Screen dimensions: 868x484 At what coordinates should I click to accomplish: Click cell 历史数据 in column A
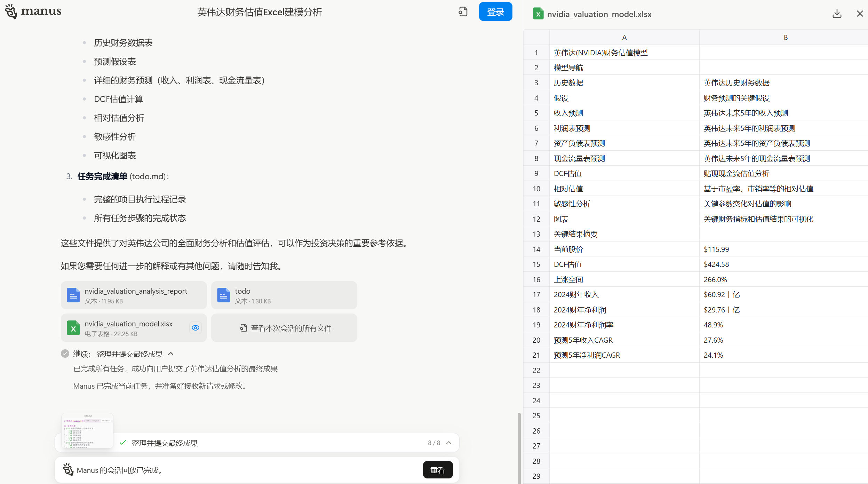click(624, 83)
